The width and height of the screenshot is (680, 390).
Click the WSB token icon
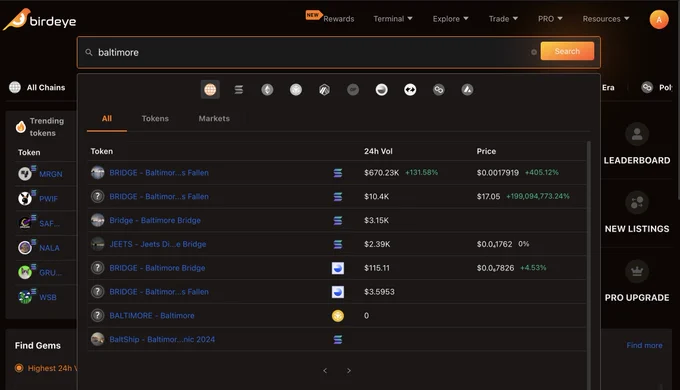pos(25,297)
